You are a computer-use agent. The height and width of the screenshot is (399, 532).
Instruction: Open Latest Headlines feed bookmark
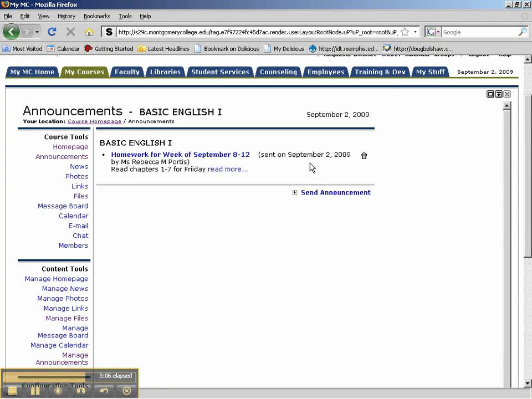[x=163, y=49]
